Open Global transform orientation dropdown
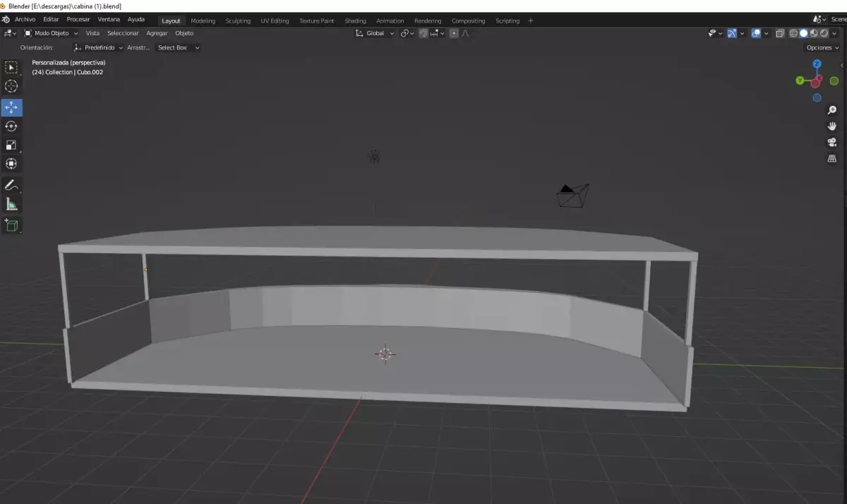Viewport: 847px width, 504px height. [375, 33]
